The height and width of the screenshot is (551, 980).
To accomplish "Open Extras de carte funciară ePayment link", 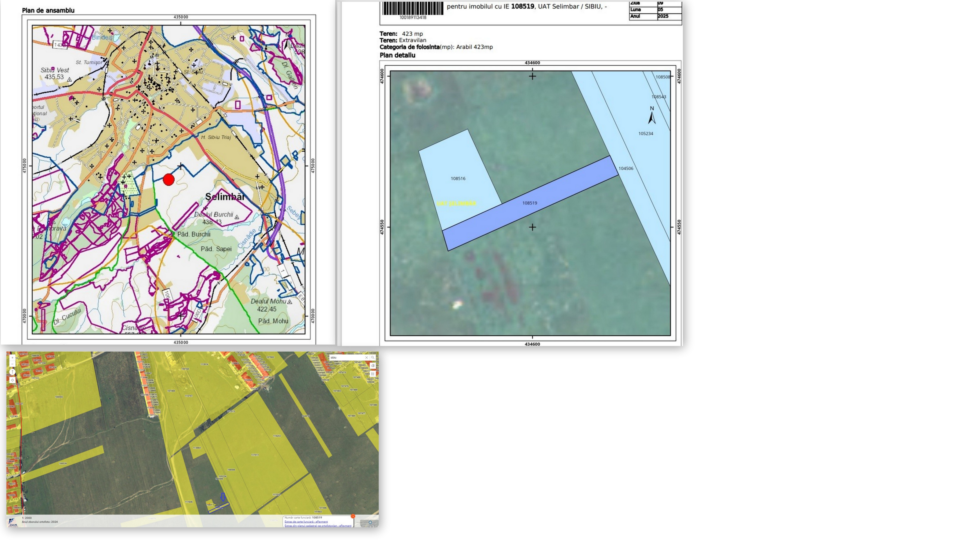I will click(306, 522).
